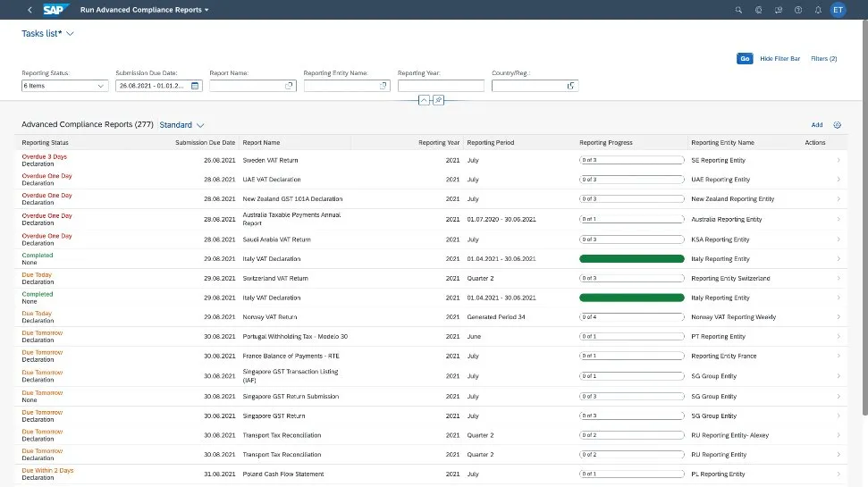
Task: Open calendar picker for Submission Due Date
Action: pyautogui.click(x=195, y=86)
